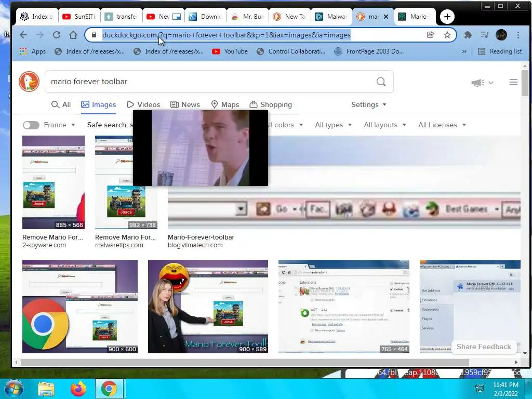The height and width of the screenshot is (399, 532).
Task: Open the network tray icon
Action: click(x=480, y=389)
